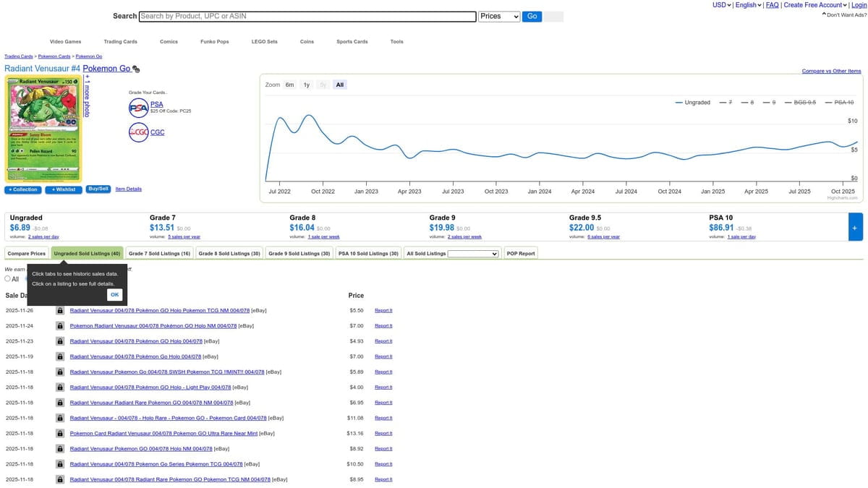The height and width of the screenshot is (488, 868).
Task: Toggle the PSA 10 series in the chart legend
Action: coord(839,103)
